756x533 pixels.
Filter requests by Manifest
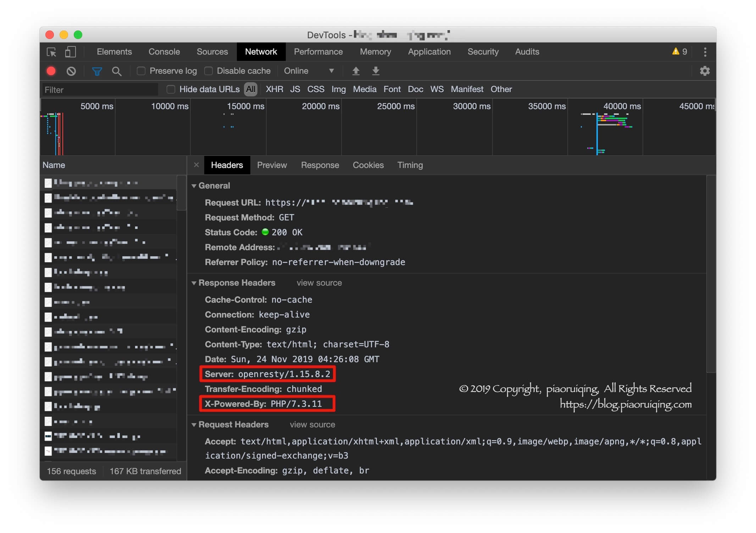coord(467,89)
